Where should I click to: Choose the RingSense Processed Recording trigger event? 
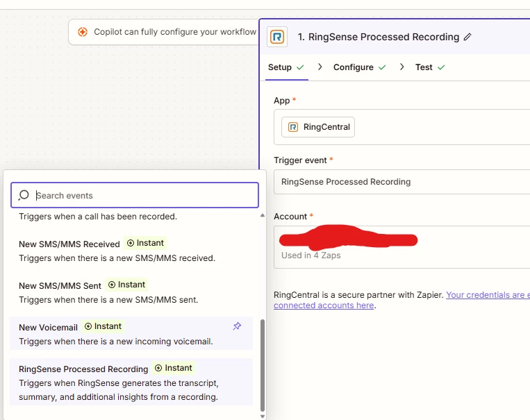(x=131, y=382)
